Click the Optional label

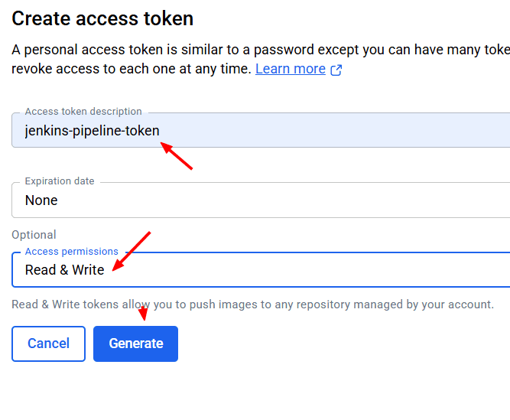34,235
